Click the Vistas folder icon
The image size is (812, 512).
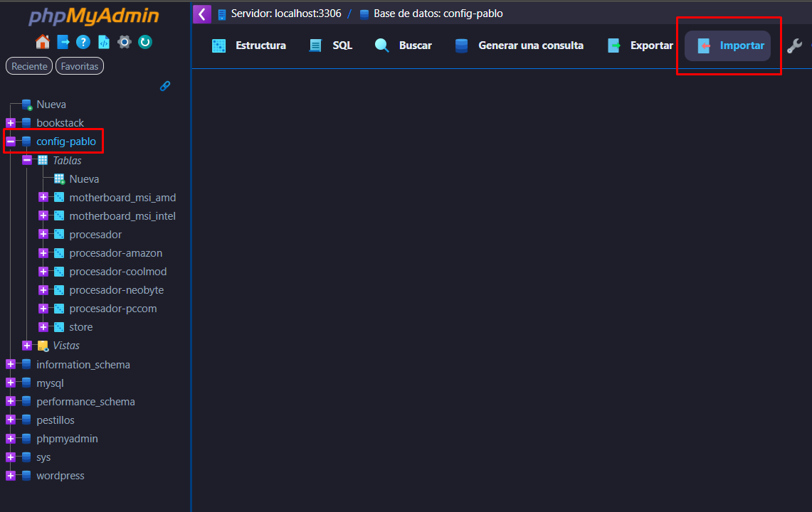click(43, 346)
